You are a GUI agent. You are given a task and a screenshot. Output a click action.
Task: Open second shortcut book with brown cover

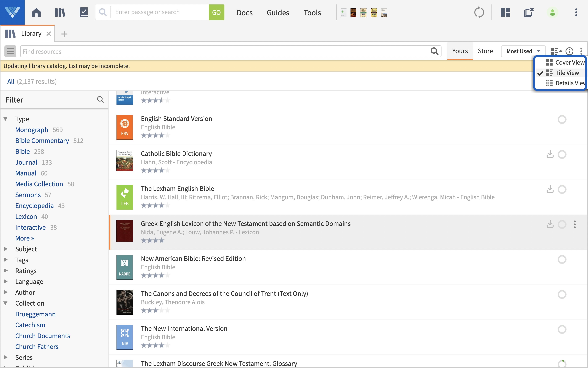coord(353,13)
